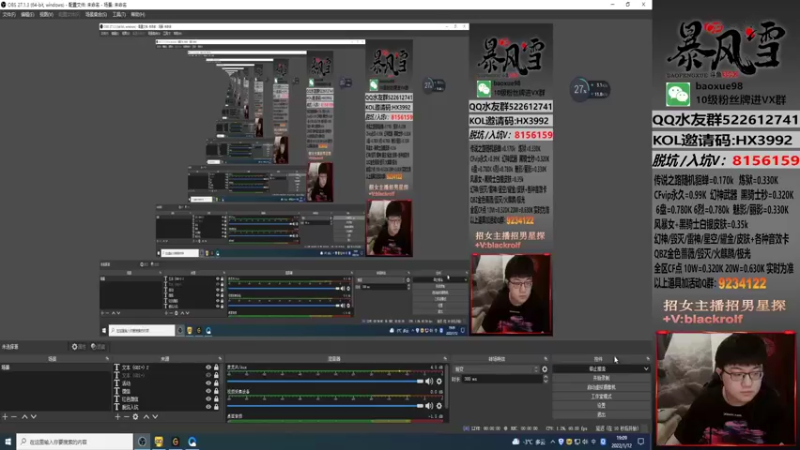This screenshot has height=450, width=800.
Task: Move the source down in the Sources list
Action: pyautogui.click(x=155, y=417)
